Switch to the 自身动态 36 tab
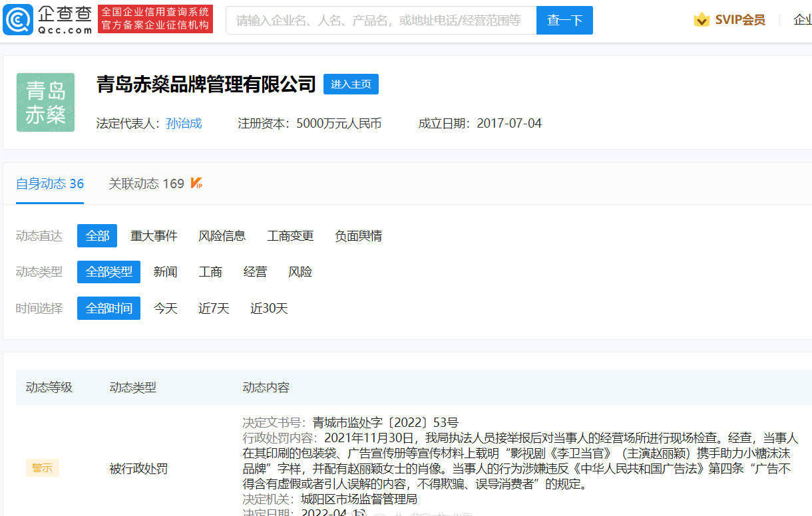The width and height of the screenshot is (812, 516). pyautogui.click(x=50, y=184)
